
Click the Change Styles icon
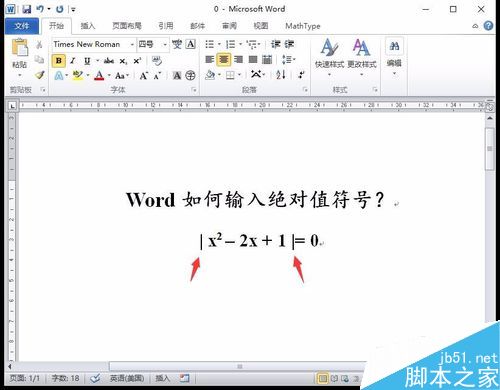click(362, 53)
